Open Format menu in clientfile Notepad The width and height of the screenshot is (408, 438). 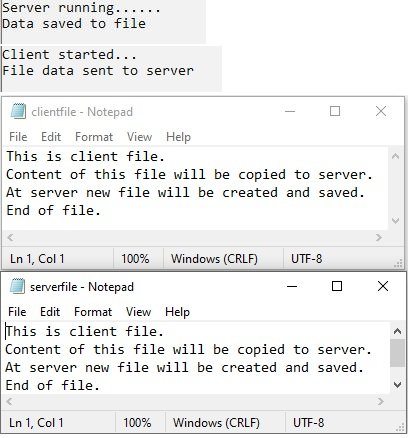coord(94,137)
